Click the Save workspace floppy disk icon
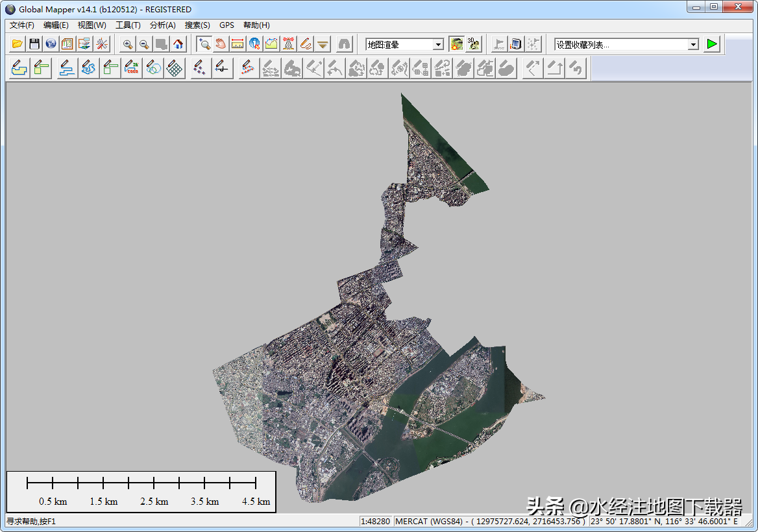This screenshot has width=758, height=532. coord(34,44)
